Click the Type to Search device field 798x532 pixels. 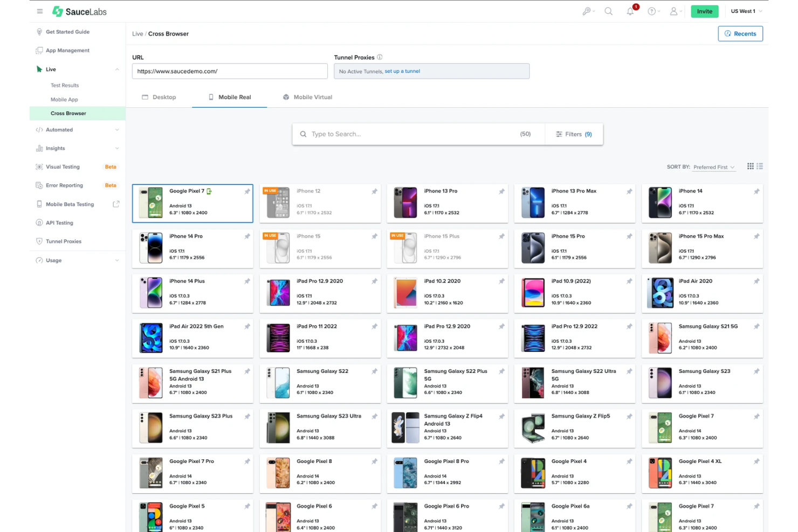[x=418, y=134]
